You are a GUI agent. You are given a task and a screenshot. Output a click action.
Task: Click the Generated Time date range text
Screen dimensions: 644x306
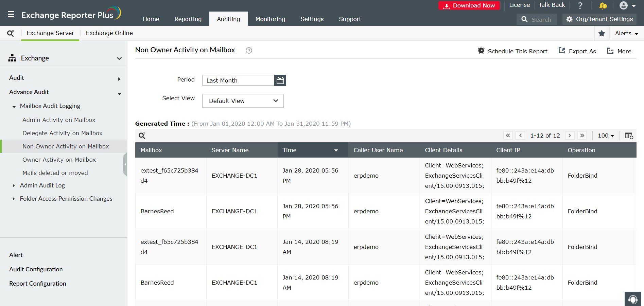click(271, 124)
